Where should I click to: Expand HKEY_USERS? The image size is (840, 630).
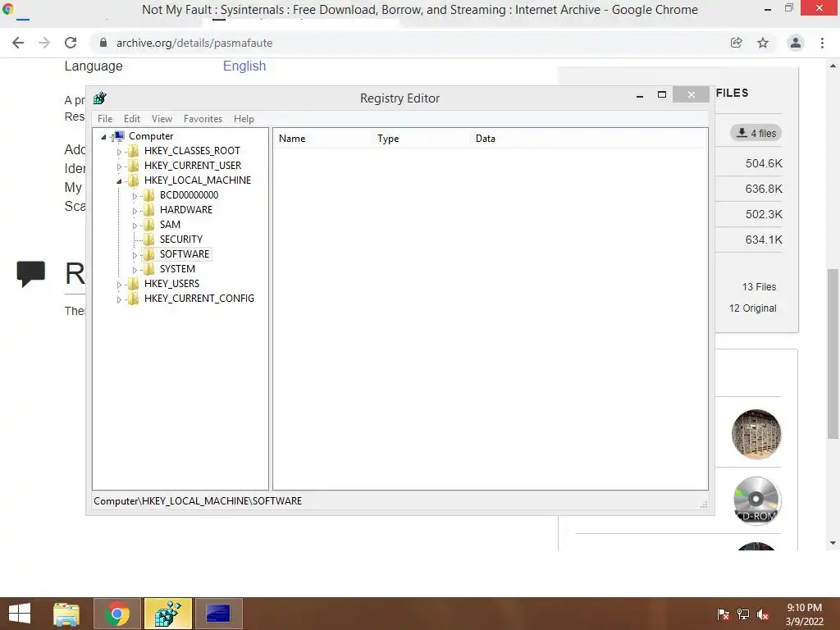119,285
